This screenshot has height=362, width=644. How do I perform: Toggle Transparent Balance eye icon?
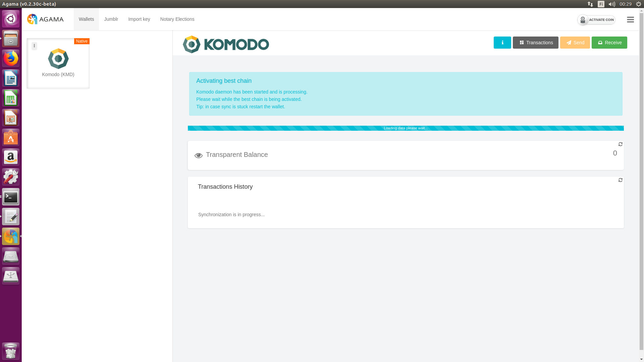[198, 156]
